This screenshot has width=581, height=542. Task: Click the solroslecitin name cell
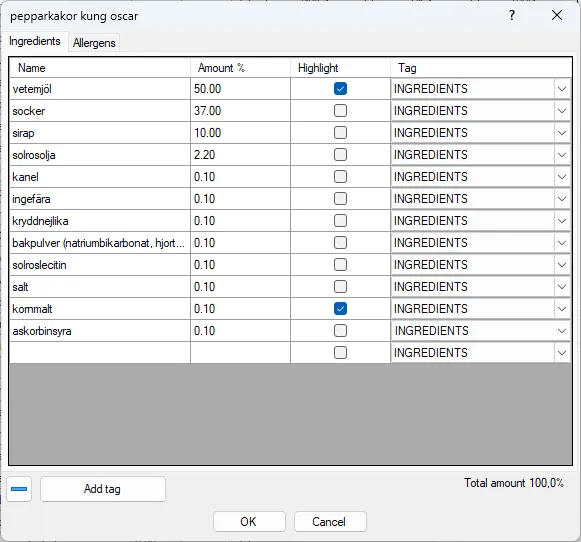100,265
